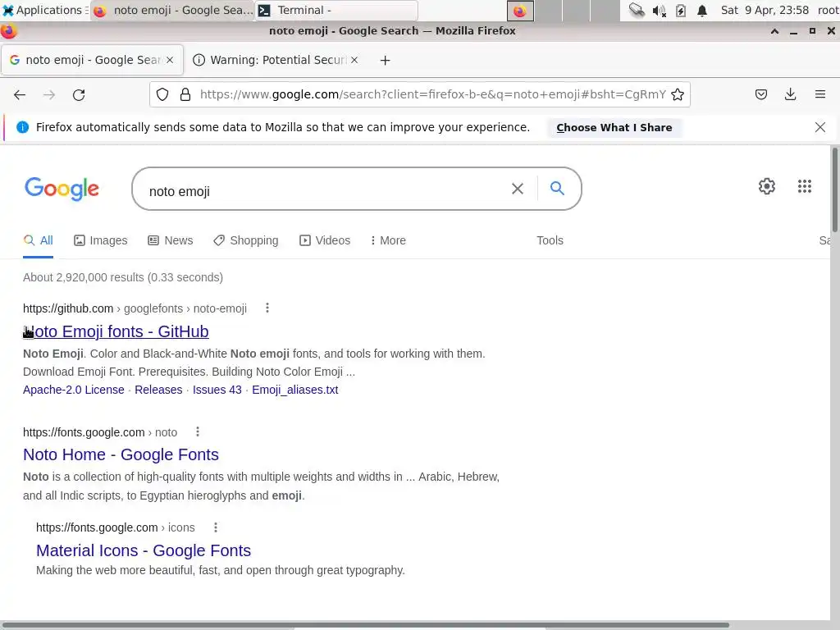
Task: Click Choose What I Share button
Action: pos(614,127)
